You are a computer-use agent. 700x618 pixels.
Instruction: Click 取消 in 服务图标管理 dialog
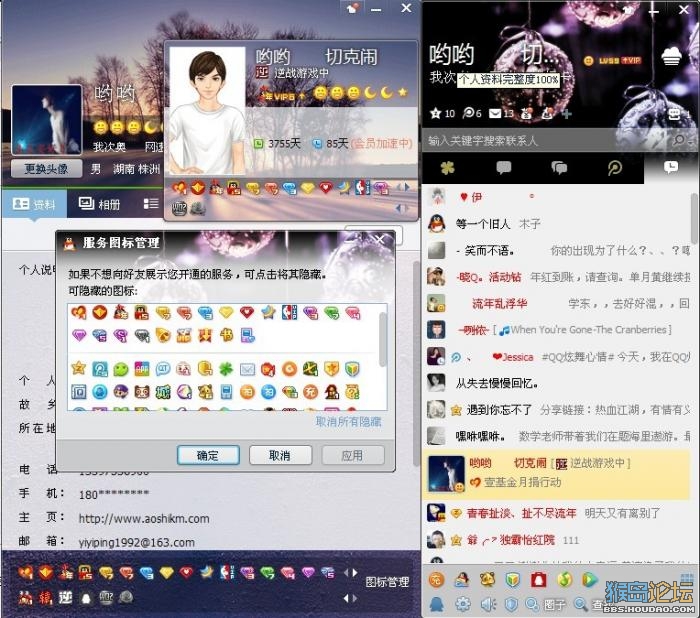pyautogui.click(x=280, y=455)
